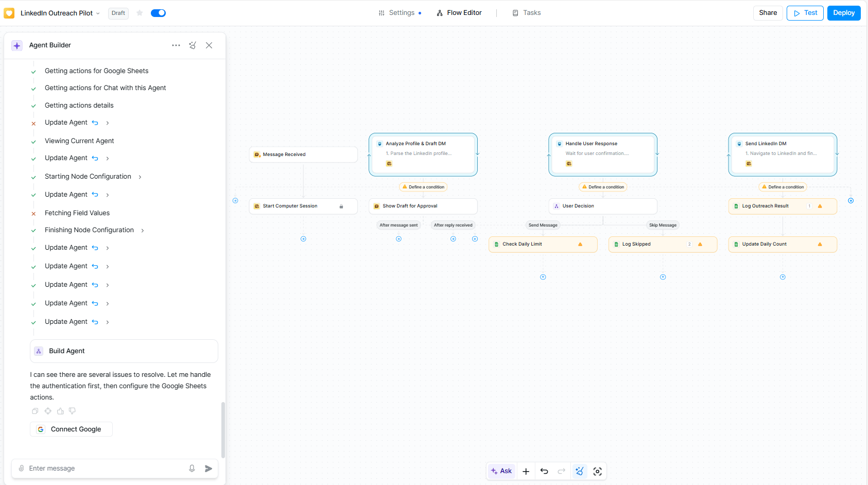Image resolution: width=868 pixels, height=485 pixels.
Task: Open Ask in the bottom canvas toolbar
Action: [501, 471]
